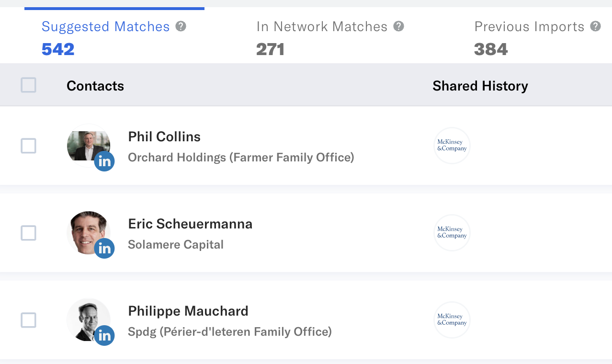Screen dimensions: 612x364
Task: Toggle the select-all contacts checkbox
Action: (29, 85)
